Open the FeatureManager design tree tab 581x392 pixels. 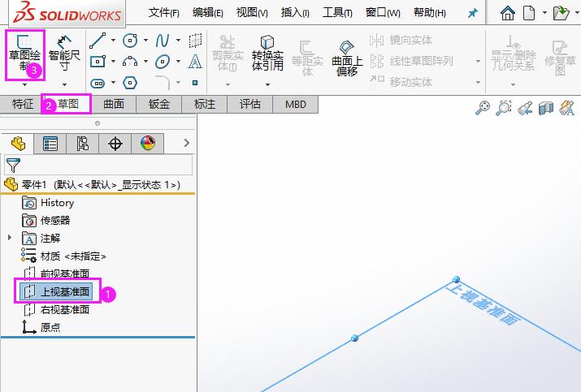click(x=18, y=144)
